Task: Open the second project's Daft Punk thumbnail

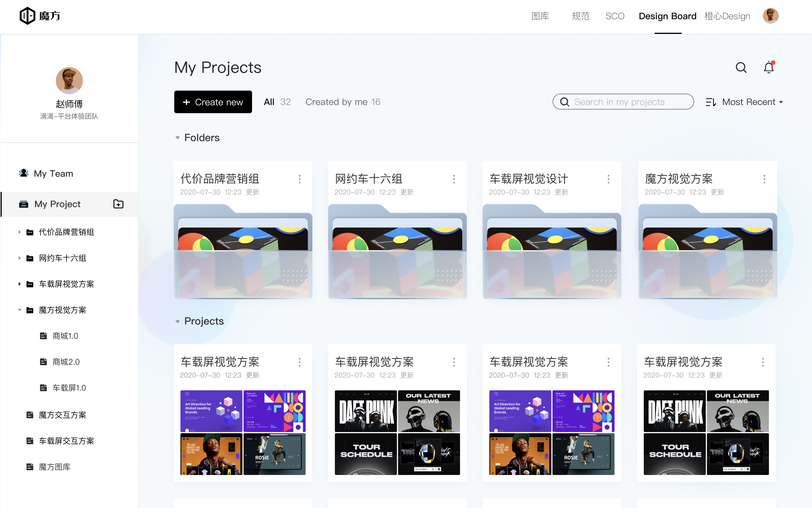Action: coord(366,411)
